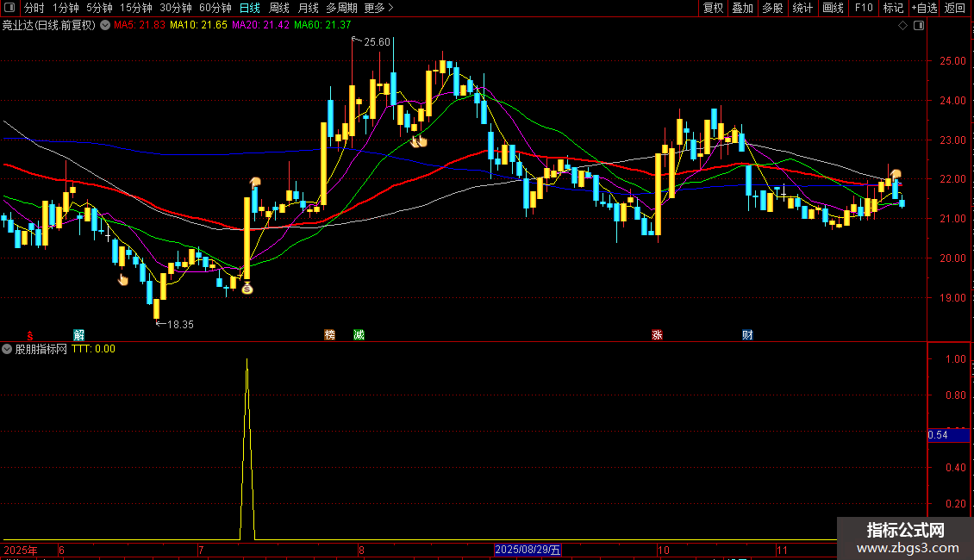Click month 11 on the time axis

[x=782, y=550]
